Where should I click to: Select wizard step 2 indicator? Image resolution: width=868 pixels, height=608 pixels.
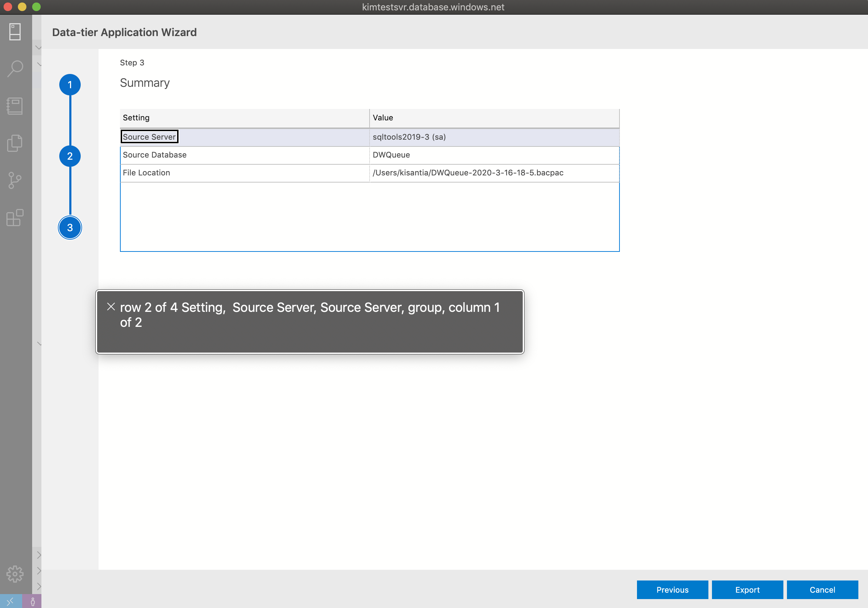pos(70,156)
